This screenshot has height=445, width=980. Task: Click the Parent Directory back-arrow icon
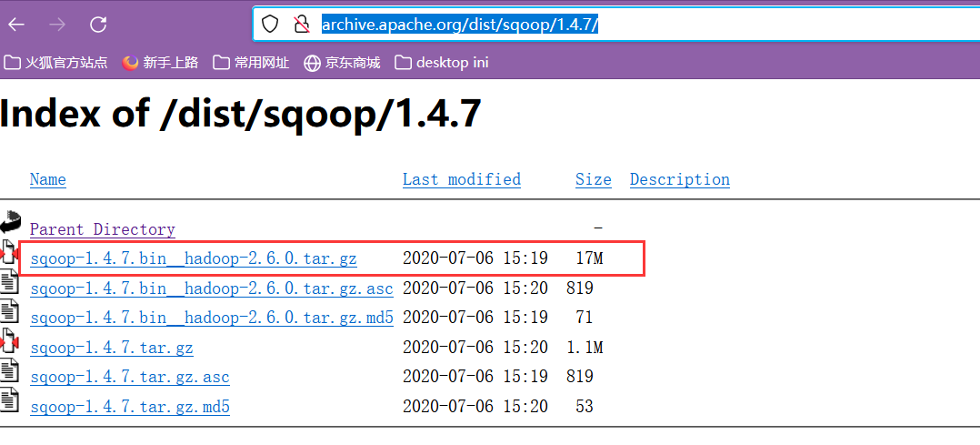pyautogui.click(x=11, y=221)
